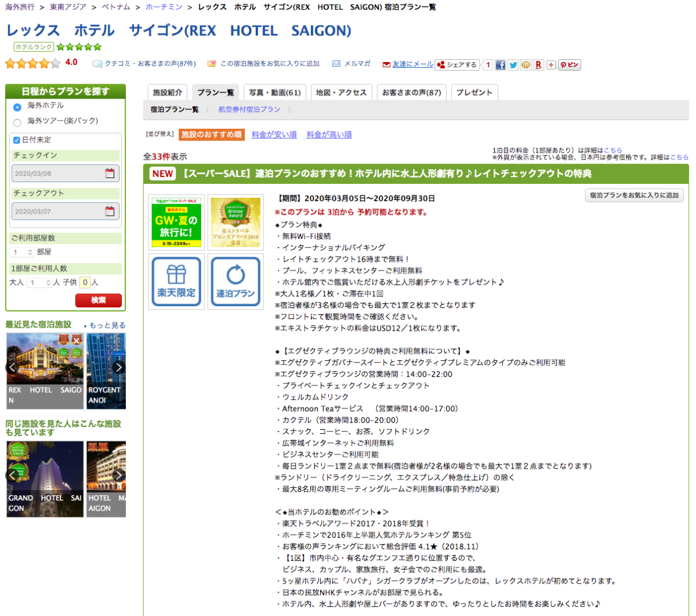Click the red NEW badge on plan header

coord(163,173)
